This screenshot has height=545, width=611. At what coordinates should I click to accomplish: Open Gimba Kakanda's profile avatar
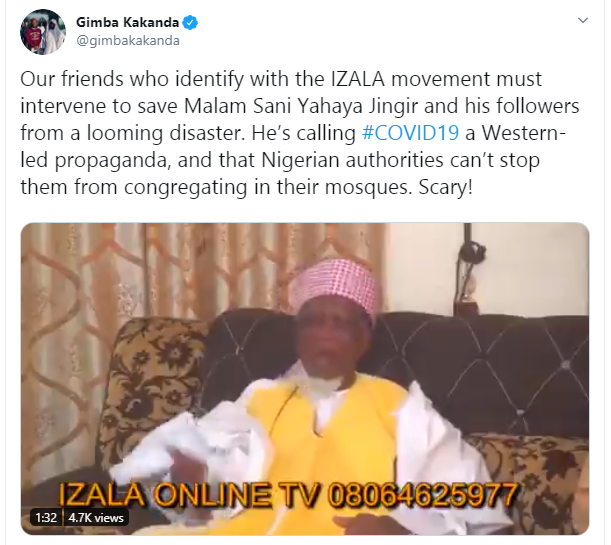[x=43, y=32]
